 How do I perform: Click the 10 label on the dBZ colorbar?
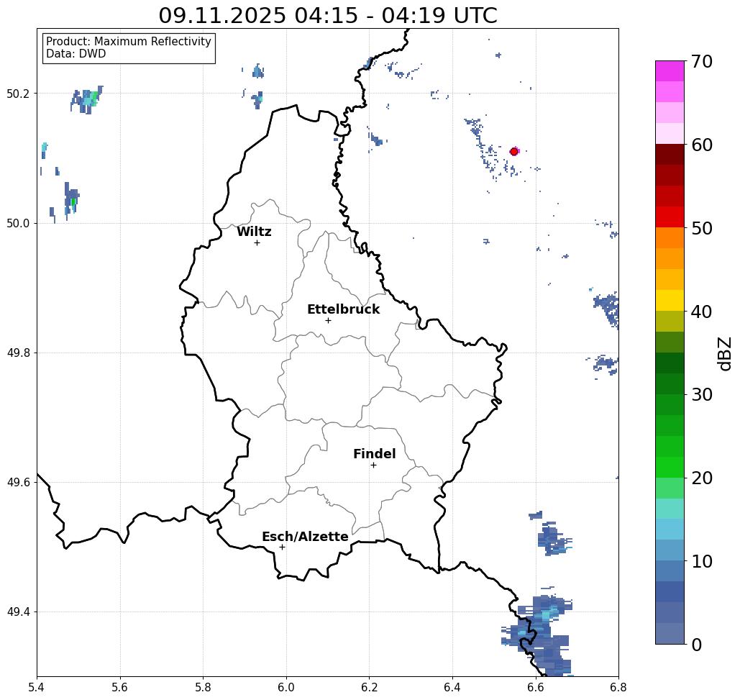pyautogui.click(x=701, y=561)
